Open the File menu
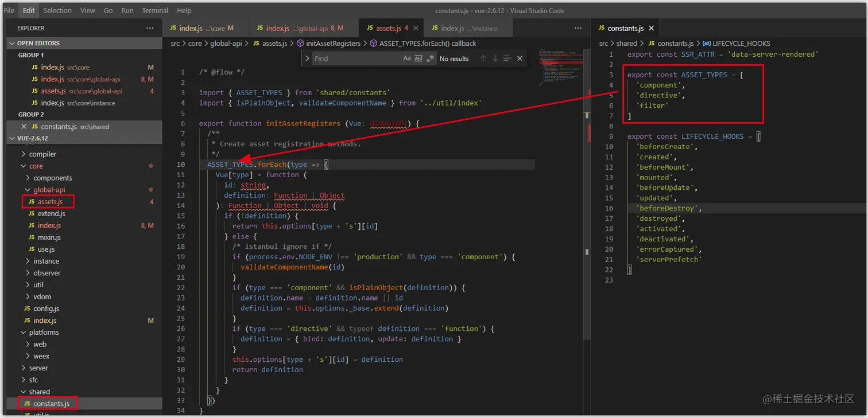The width and height of the screenshot is (868, 418). click(x=9, y=10)
